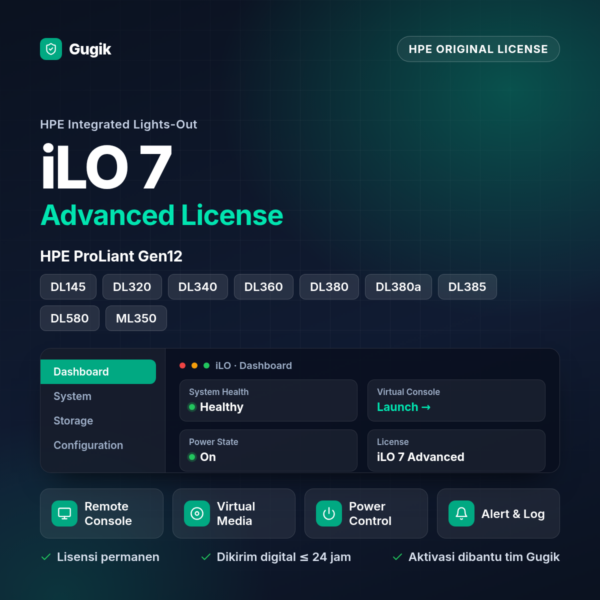Select the DL580 model chip

click(70, 318)
